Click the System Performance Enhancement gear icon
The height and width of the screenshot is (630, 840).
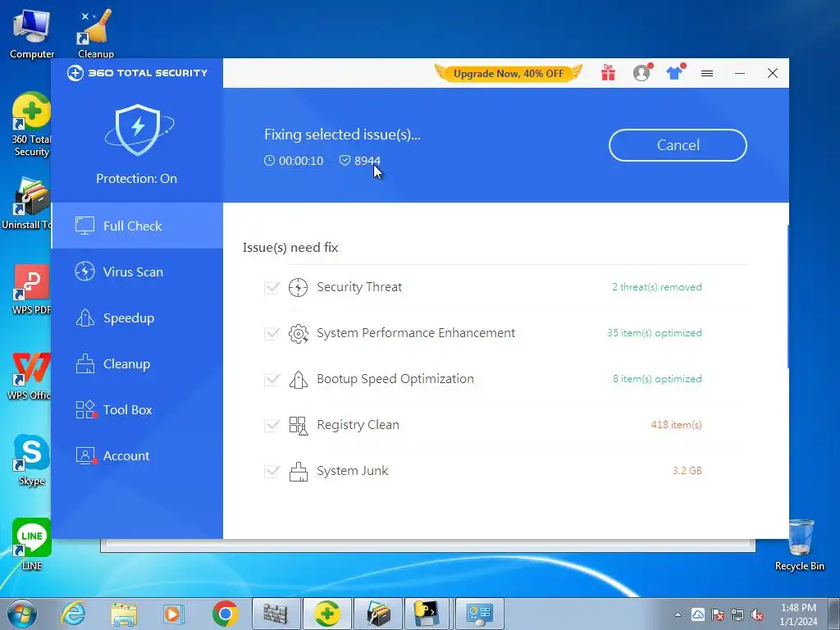pos(298,333)
